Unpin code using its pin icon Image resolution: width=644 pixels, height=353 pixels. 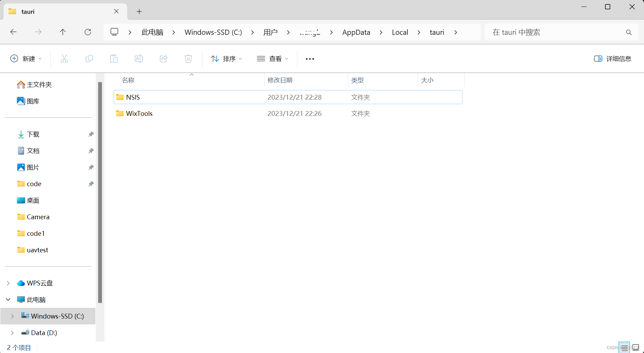click(91, 184)
